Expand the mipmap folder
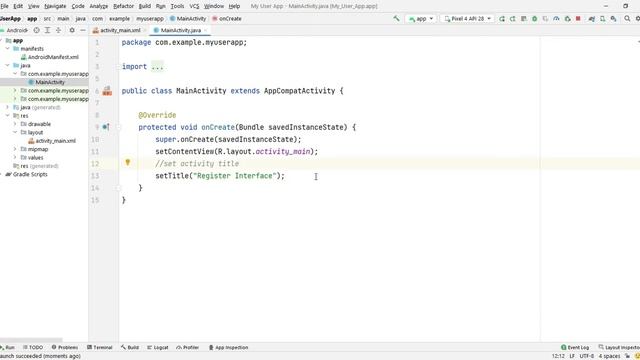The width and height of the screenshot is (640, 360). pyautogui.click(x=15, y=149)
